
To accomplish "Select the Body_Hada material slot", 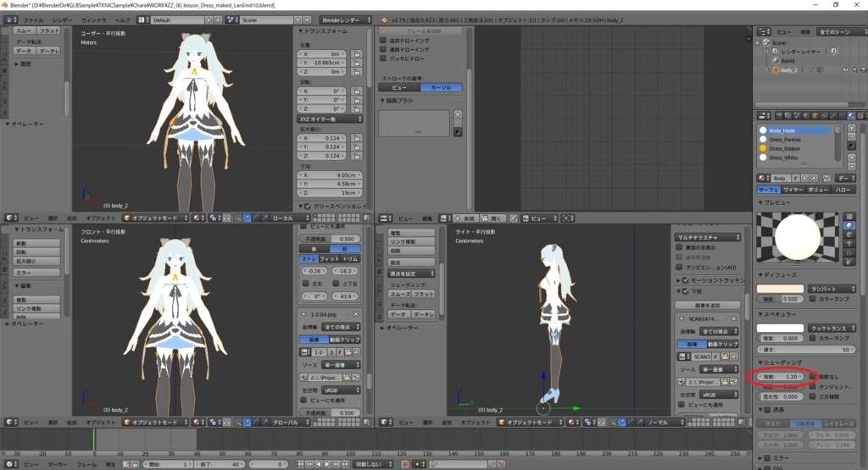I will (x=793, y=130).
